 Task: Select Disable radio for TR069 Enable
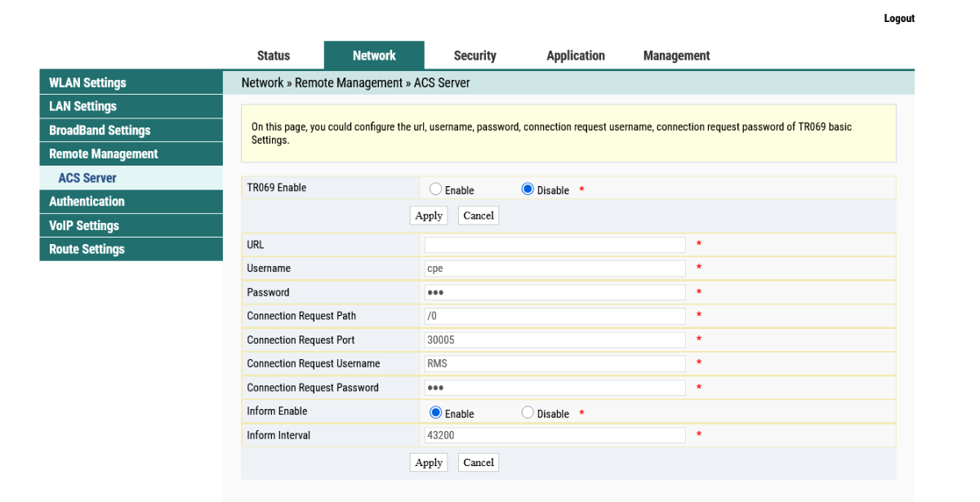click(x=528, y=189)
